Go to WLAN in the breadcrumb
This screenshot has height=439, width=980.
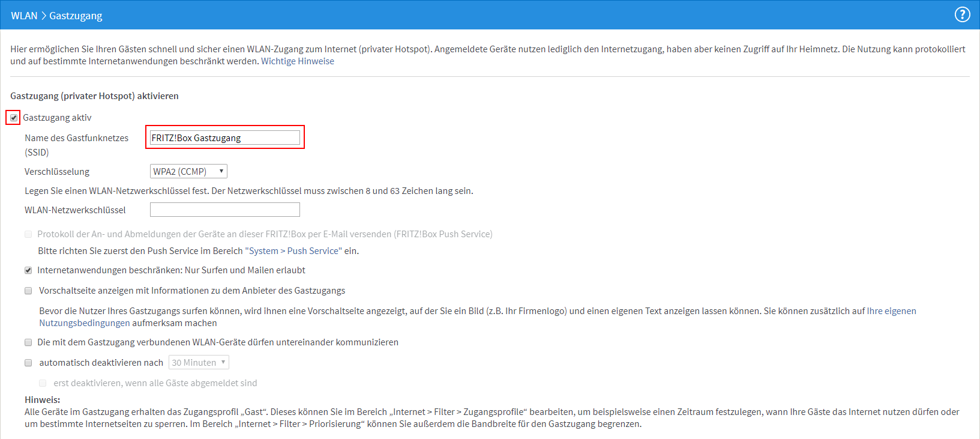tap(24, 16)
